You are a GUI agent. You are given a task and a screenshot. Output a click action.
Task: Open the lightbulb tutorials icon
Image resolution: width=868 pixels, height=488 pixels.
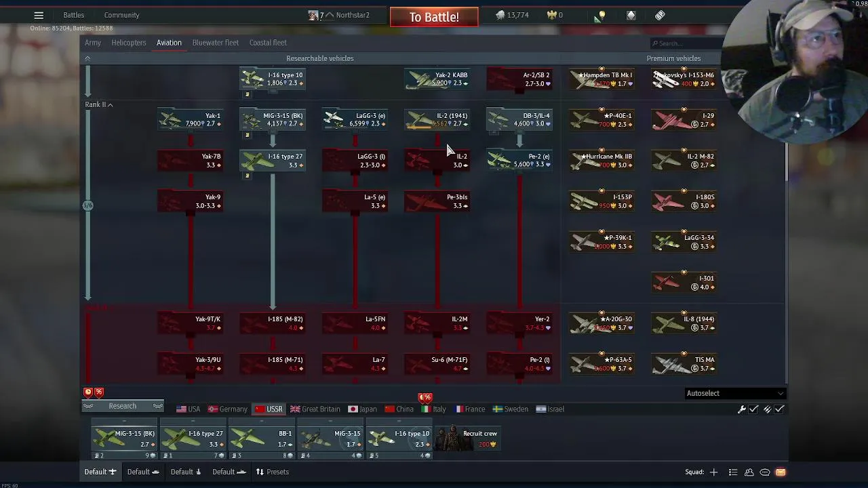[601, 15]
